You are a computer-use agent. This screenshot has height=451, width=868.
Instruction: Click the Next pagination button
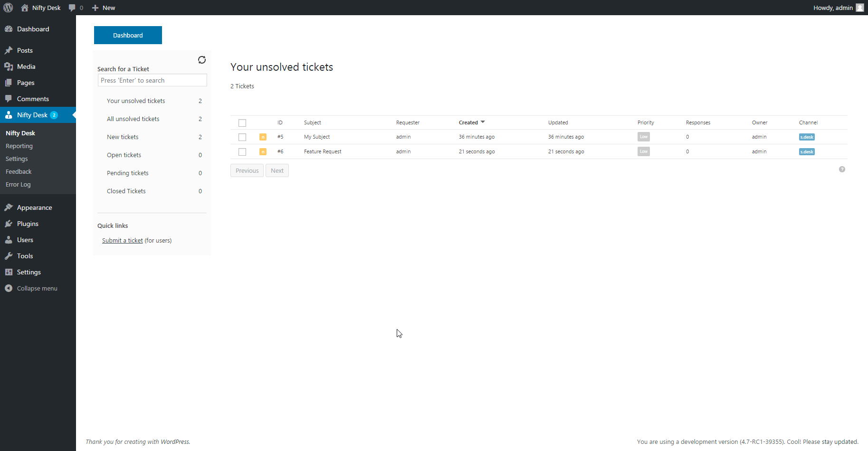(277, 170)
